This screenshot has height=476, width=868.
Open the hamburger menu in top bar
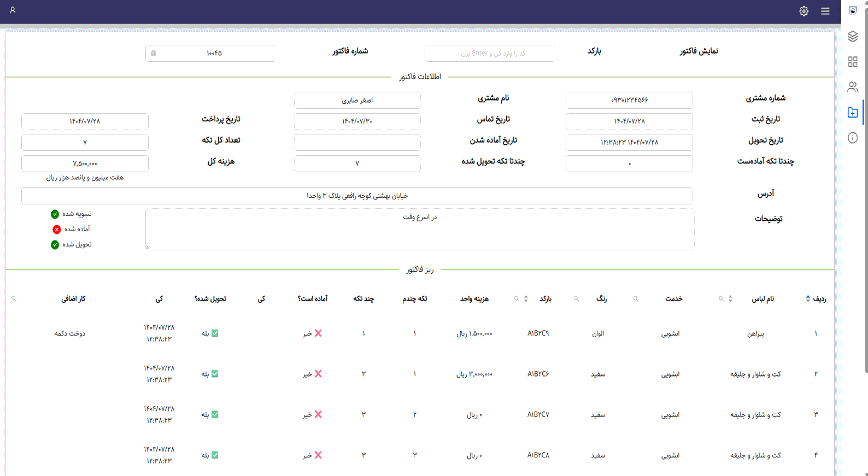(825, 11)
